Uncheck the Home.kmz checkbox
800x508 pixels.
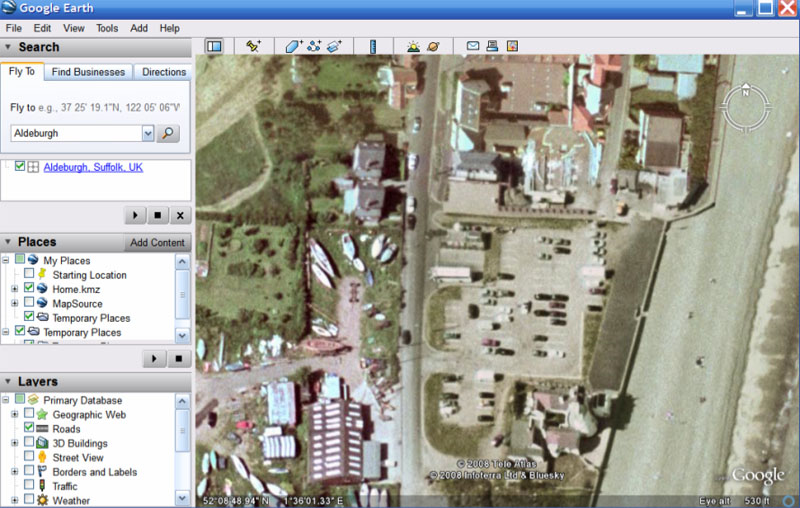point(29,288)
